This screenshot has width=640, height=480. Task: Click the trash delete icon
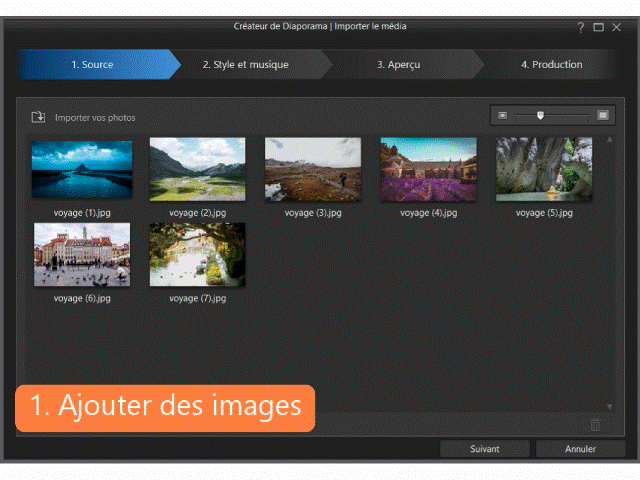595,424
